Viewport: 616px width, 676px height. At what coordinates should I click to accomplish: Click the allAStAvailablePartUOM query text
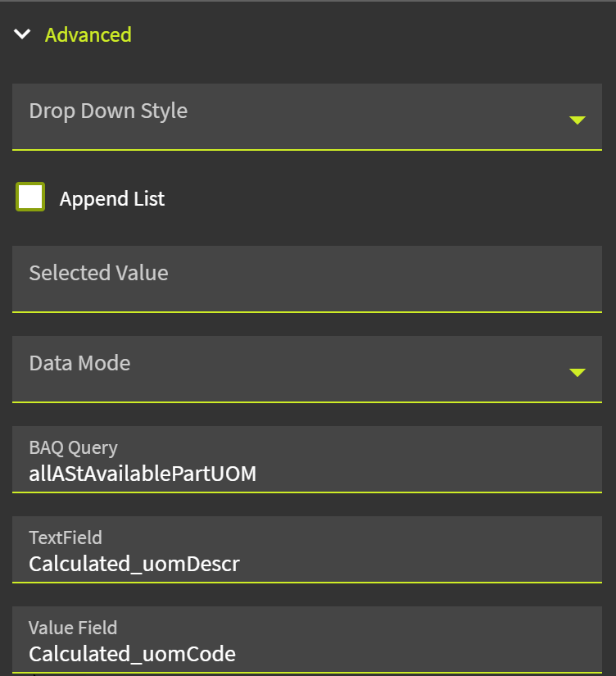click(143, 474)
